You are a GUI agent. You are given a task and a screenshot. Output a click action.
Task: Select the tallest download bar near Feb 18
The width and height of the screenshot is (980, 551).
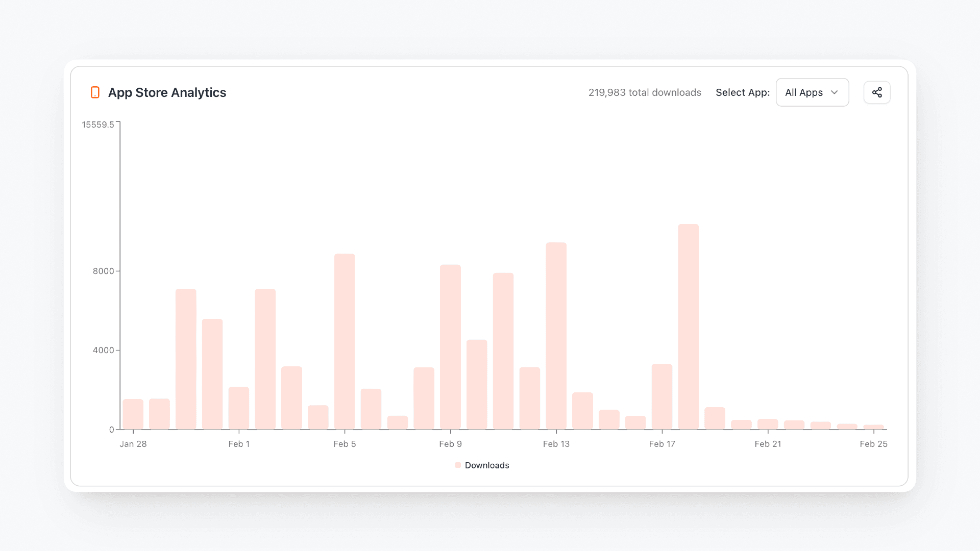(x=688, y=327)
